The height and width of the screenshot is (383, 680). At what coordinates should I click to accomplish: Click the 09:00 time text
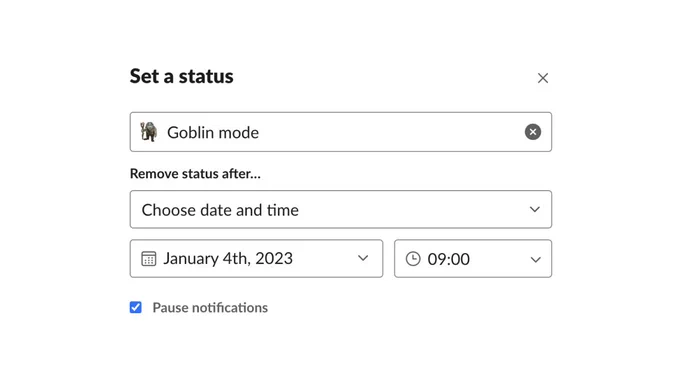(448, 259)
